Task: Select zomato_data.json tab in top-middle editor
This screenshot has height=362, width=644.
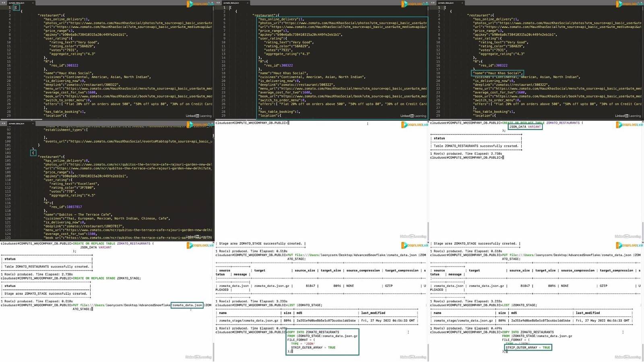Action: 231,3
